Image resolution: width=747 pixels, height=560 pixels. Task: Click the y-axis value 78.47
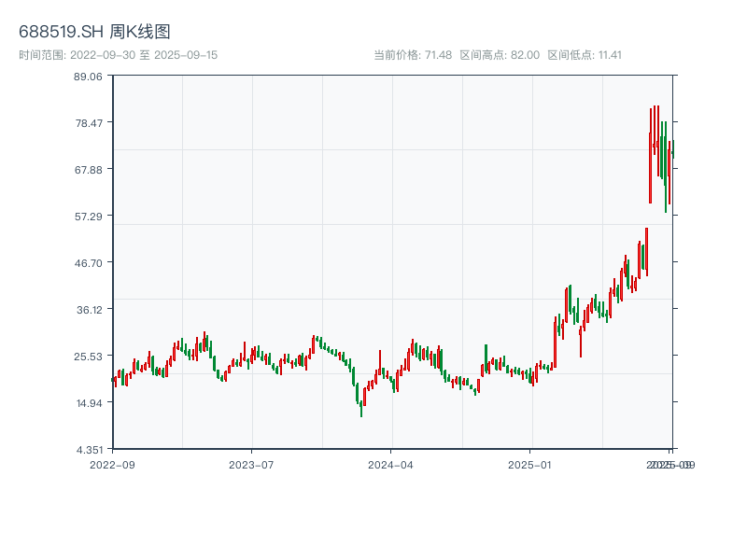pos(89,123)
